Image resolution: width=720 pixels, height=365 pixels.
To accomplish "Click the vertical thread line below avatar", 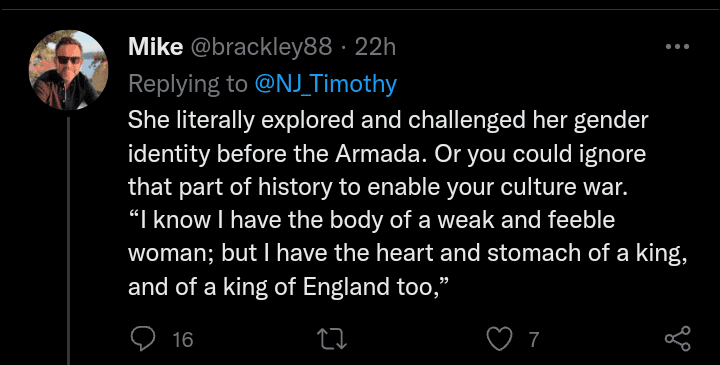I will pyautogui.click(x=68, y=241).
